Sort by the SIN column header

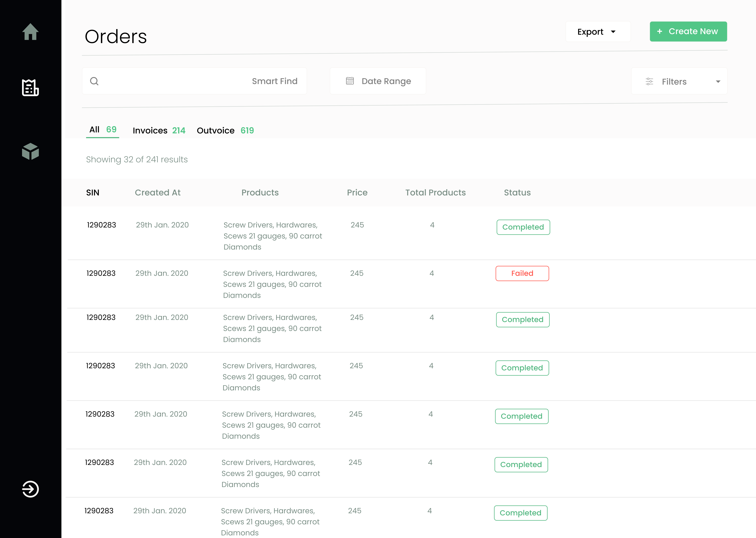pyautogui.click(x=93, y=192)
